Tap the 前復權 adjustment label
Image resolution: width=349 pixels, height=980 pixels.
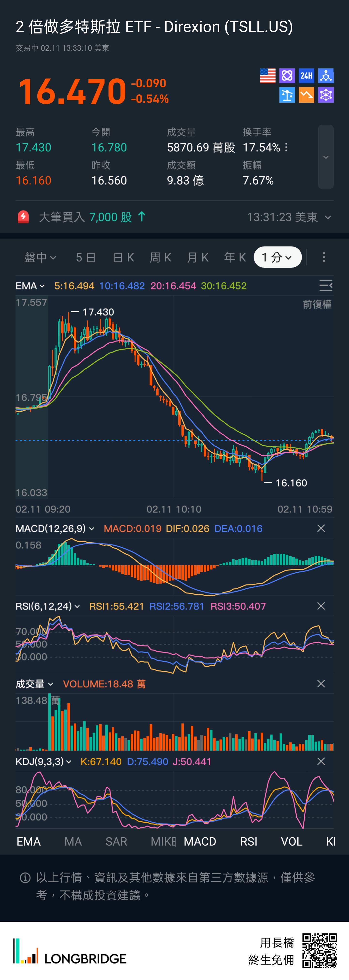click(x=317, y=304)
